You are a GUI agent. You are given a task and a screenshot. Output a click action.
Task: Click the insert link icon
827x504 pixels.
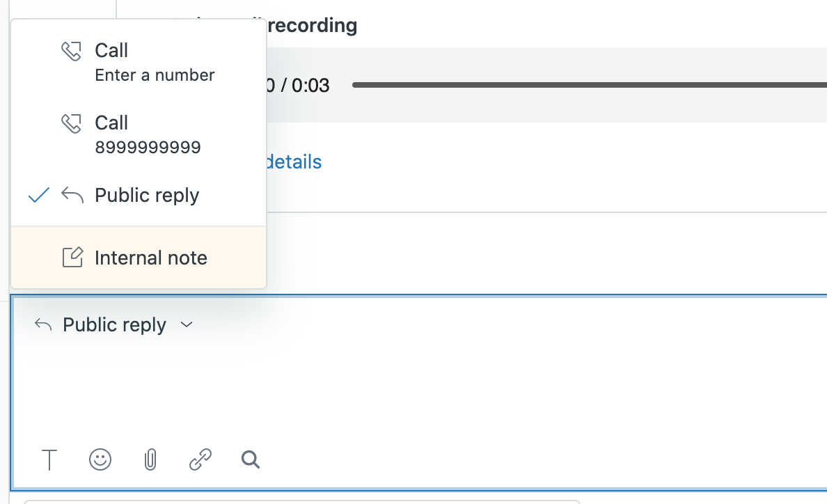[200, 459]
